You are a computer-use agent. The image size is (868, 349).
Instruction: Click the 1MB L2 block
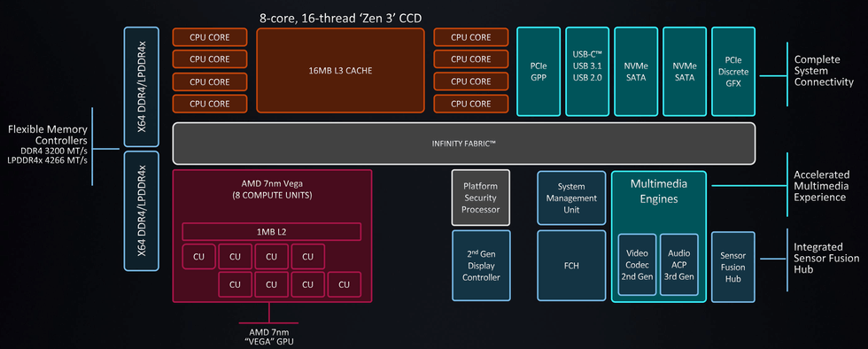click(x=272, y=231)
